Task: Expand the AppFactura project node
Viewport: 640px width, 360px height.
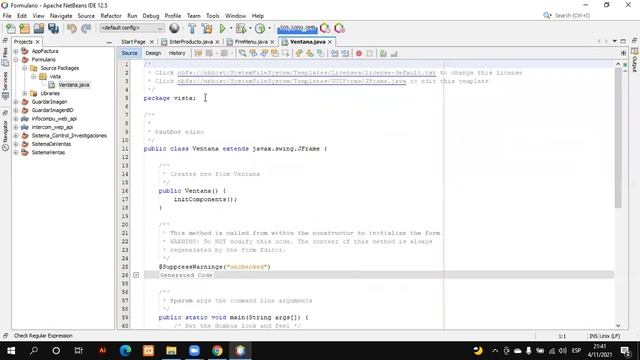Action: (x=16, y=51)
